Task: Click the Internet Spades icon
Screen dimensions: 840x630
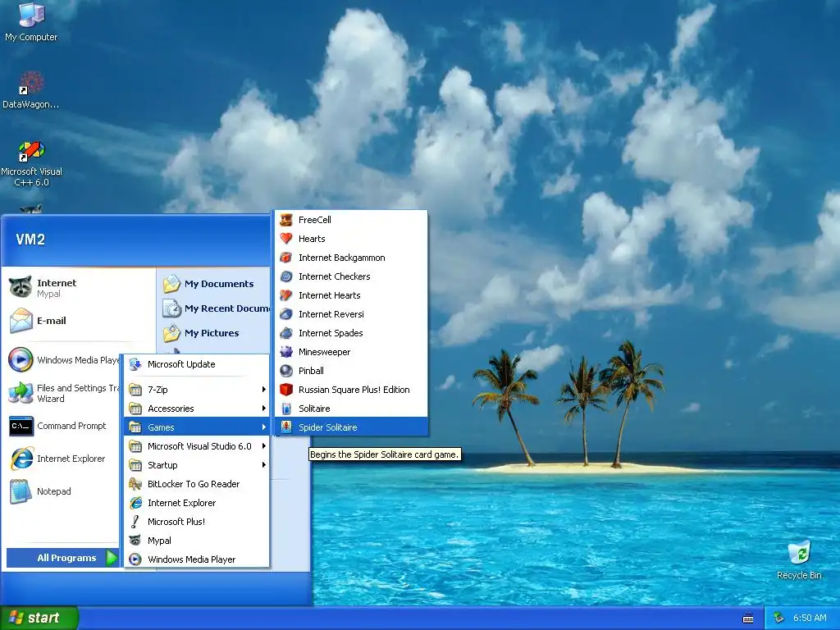Action: [286, 333]
